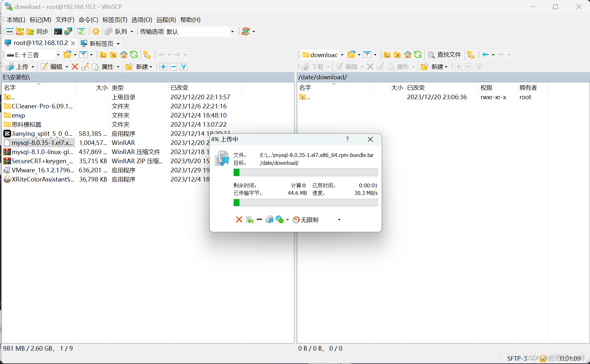Click local 编辑 edit button

pos(52,67)
